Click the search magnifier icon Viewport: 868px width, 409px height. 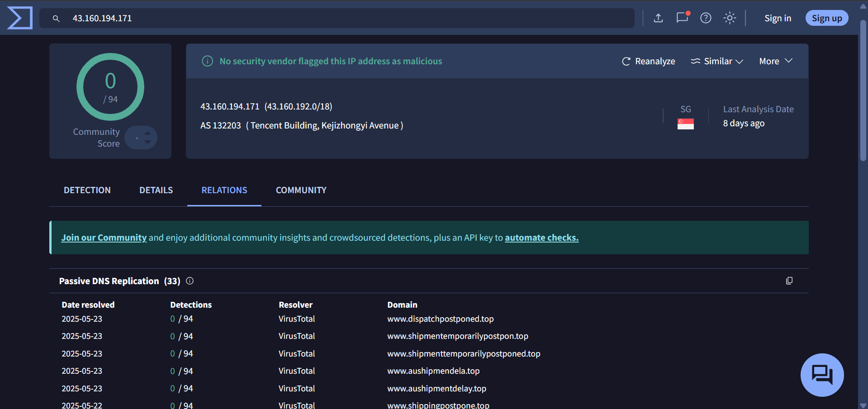point(56,19)
